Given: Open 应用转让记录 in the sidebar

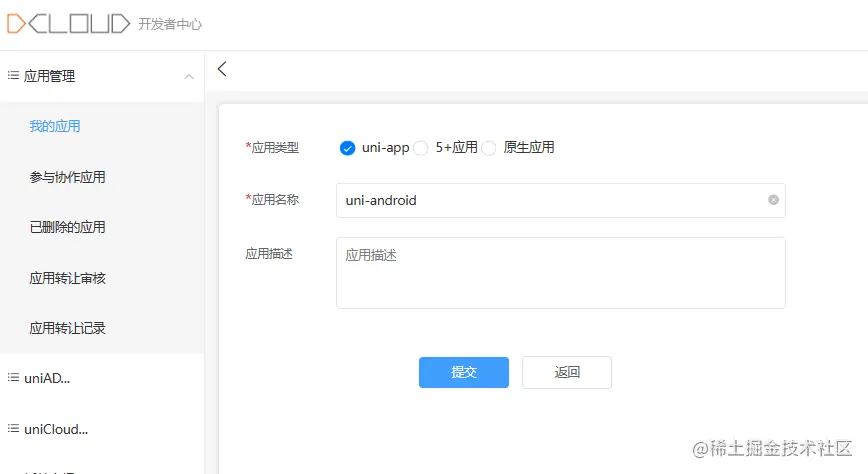Looking at the screenshot, I should (68, 328).
